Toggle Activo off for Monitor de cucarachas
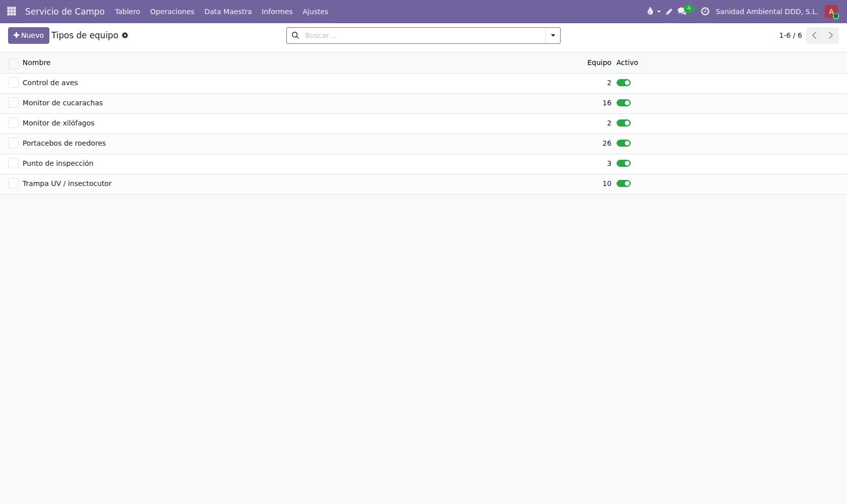Viewport: 847px width, 504px height. point(624,103)
